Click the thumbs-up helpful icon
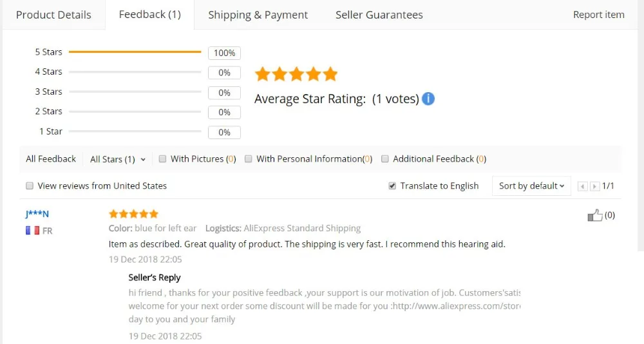The width and height of the screenshot is (644, 344). (x=594, y=215)
